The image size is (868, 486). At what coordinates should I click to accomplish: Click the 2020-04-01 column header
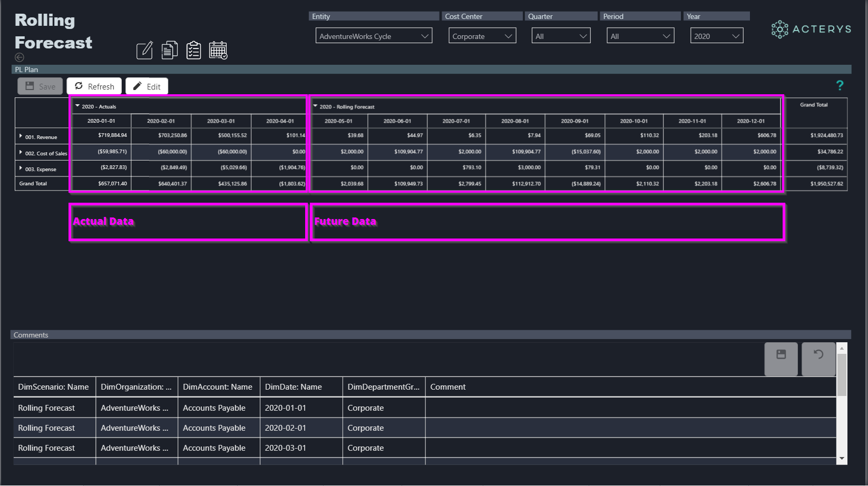[x=280, y=121]
